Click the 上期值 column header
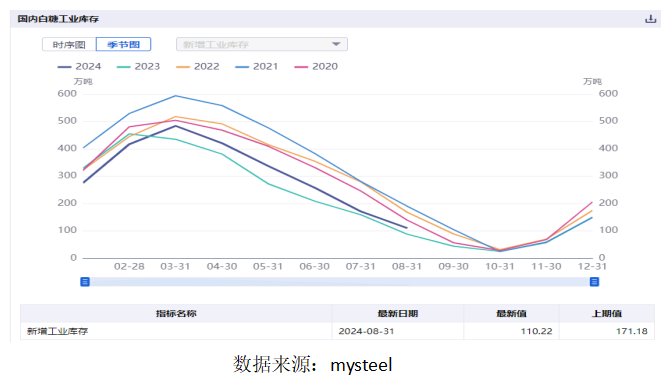The width and height of the screenshot is (669, 382). click(x=607, y=314)
